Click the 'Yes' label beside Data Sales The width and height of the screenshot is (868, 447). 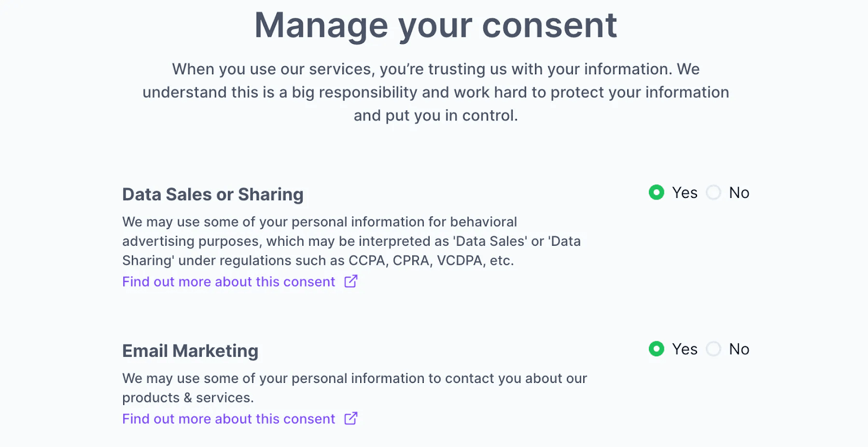click(685, 193)
